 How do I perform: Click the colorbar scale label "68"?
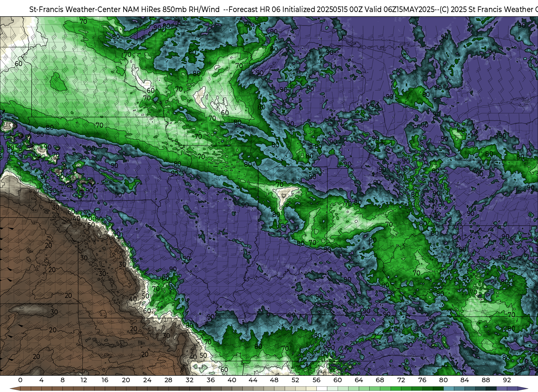[380, 380]
